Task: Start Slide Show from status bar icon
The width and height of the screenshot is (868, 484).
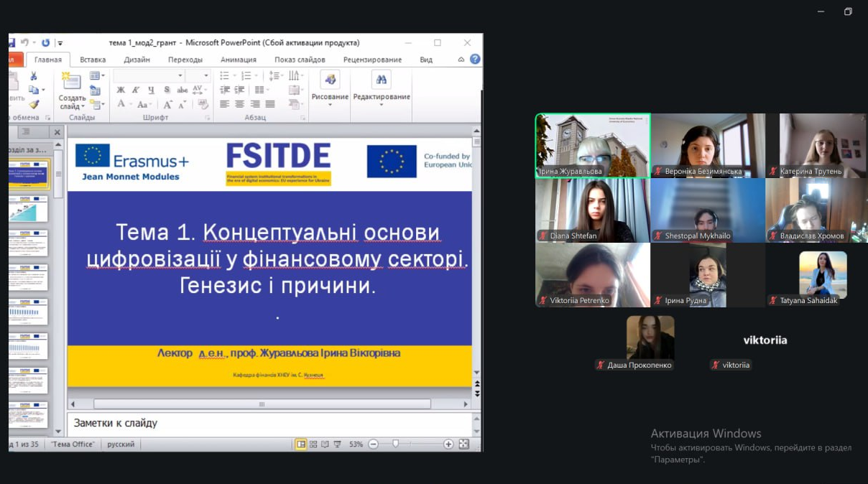Action: (x=337, y=445)
